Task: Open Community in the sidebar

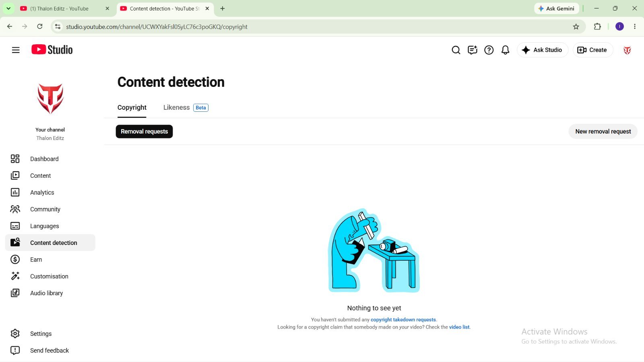Action: (50, 209)
